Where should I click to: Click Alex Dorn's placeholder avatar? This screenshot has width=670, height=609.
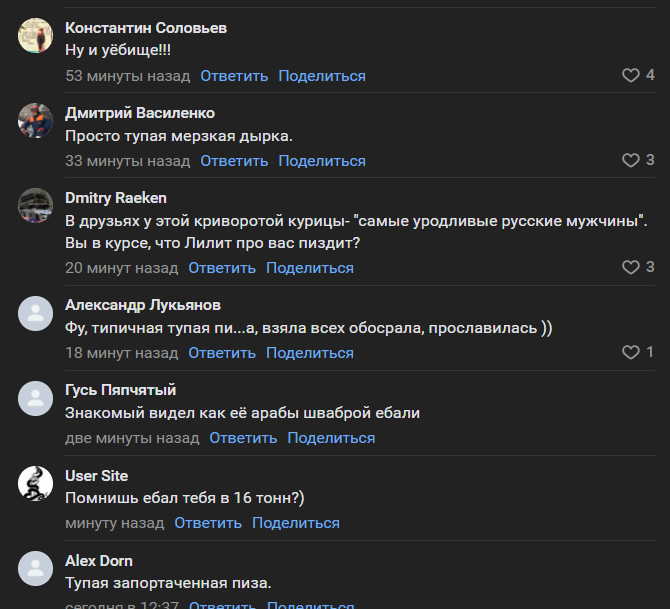coord(35,568)
